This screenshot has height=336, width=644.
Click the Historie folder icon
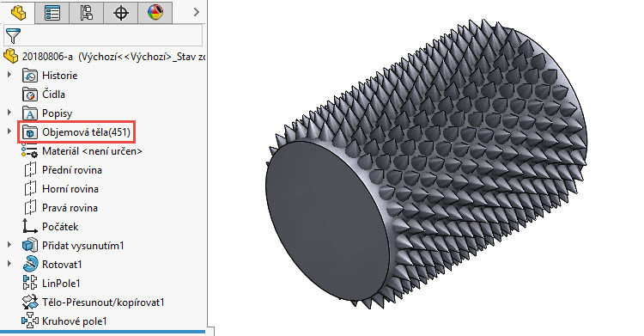click(x=29, y=76)
